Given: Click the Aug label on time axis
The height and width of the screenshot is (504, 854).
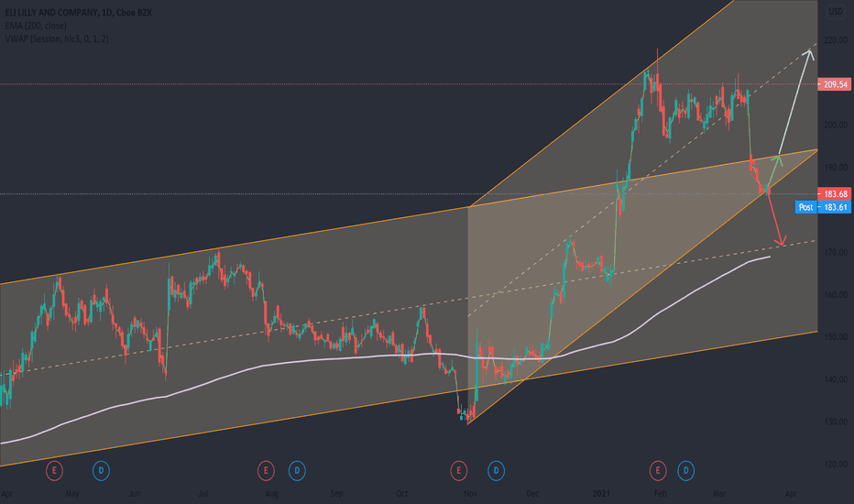Looking at the screenshot, I should (270, 494).
